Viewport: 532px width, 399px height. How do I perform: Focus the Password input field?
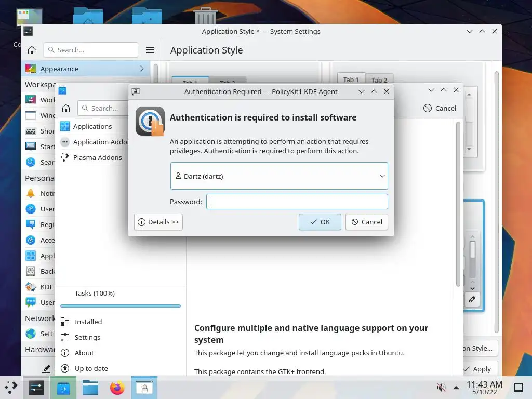click(297, 202)
